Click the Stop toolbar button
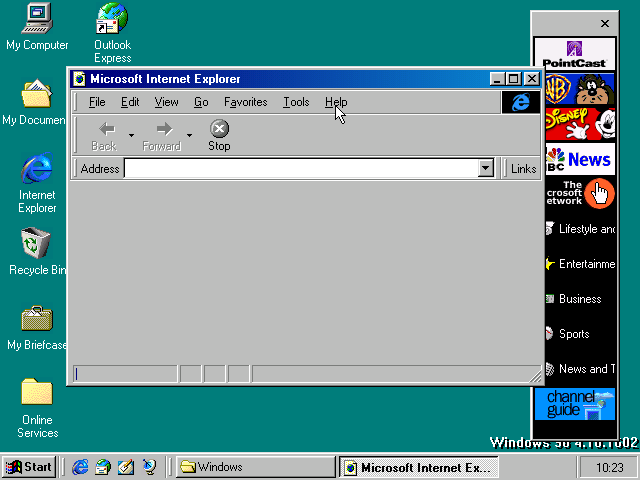This screenshot has width=640, height=480. tap(219, 135)
